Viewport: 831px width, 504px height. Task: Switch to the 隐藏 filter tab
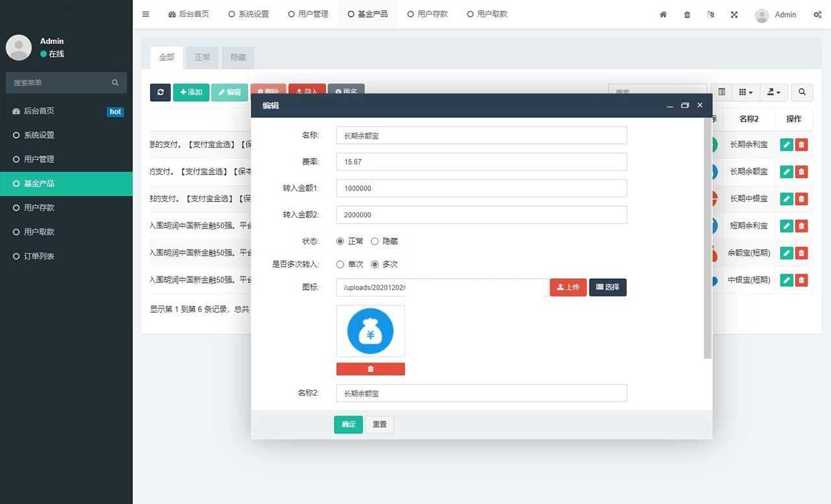(x=238, y=57)
